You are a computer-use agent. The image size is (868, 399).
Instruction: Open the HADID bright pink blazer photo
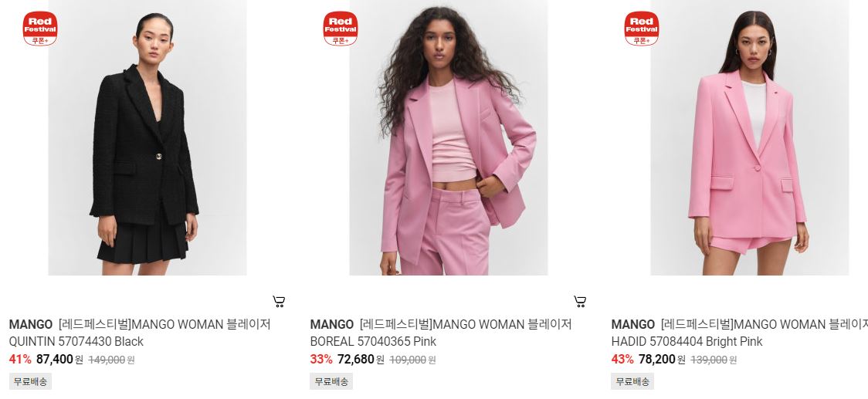coord(750,137)
